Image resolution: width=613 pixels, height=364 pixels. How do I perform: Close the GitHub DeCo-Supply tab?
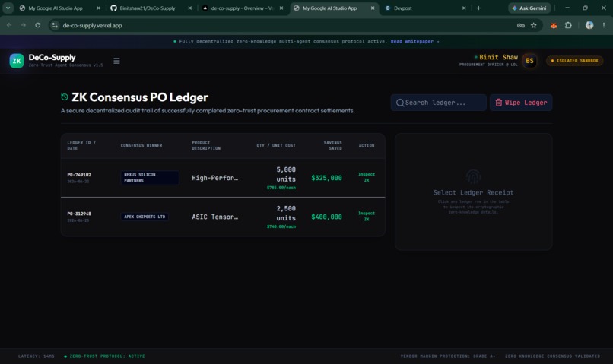pos(189,8)
